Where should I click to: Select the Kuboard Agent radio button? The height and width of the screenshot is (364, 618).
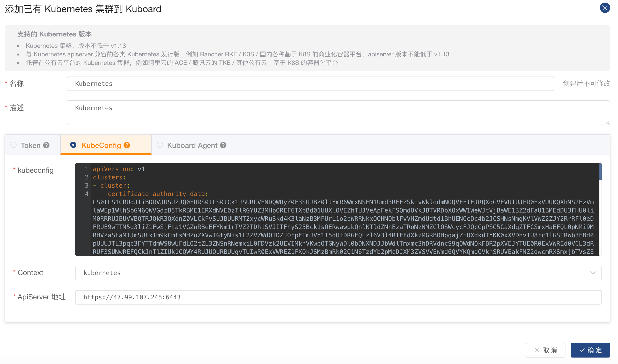tap(160, 145)
